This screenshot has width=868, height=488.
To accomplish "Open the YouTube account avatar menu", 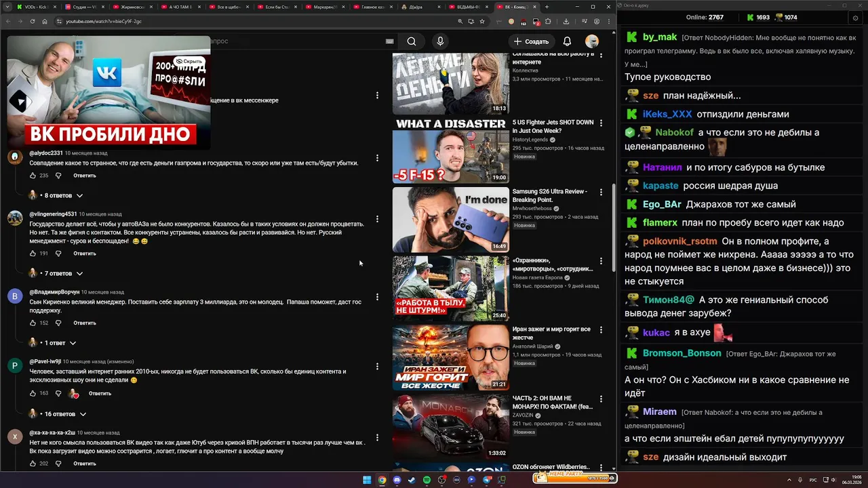I will (x=592, y=41).
